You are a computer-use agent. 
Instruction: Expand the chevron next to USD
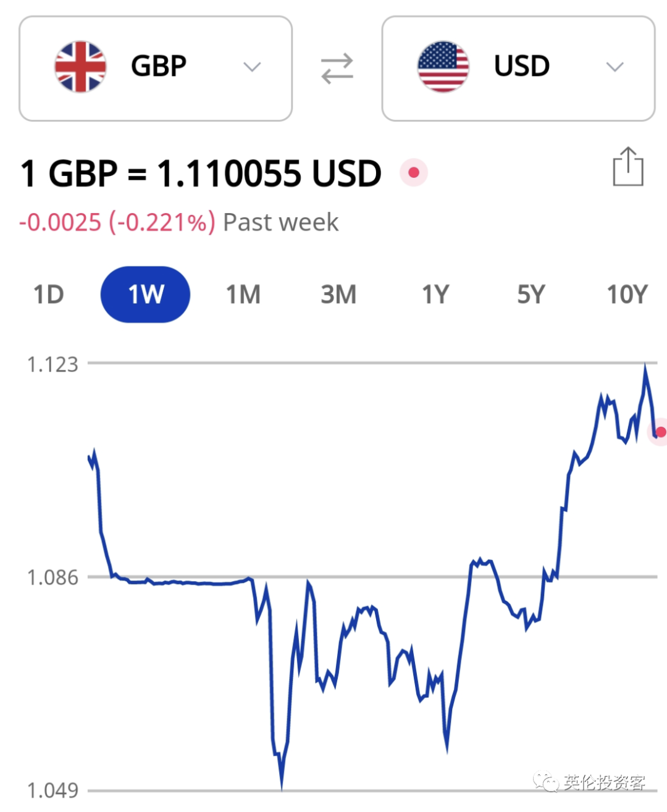(x=615, y=67)
